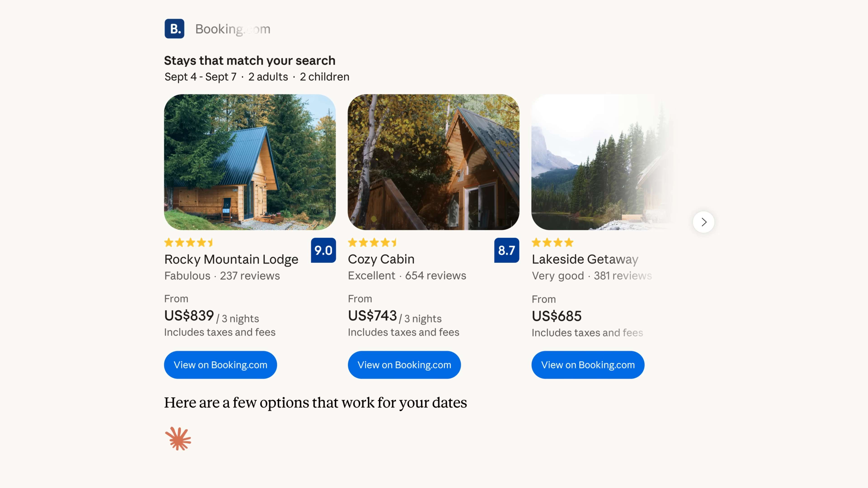
Task: Click the 8.7 rating badge
Action: pyautogui.click(x=506, y=250)
